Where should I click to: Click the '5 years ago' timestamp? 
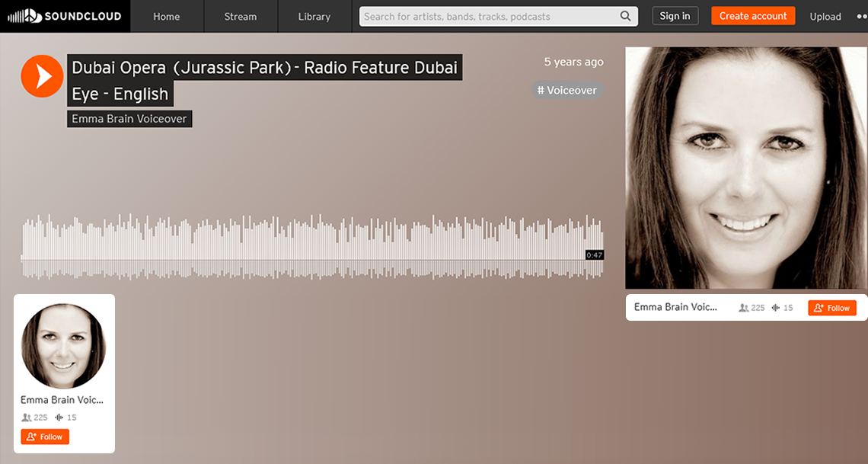(573, 62)
